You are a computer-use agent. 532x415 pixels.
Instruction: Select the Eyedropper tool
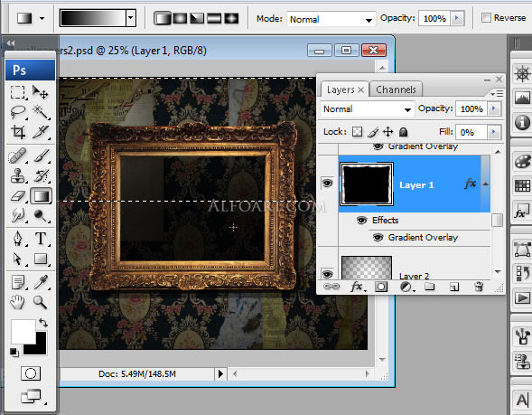[41, 281]
